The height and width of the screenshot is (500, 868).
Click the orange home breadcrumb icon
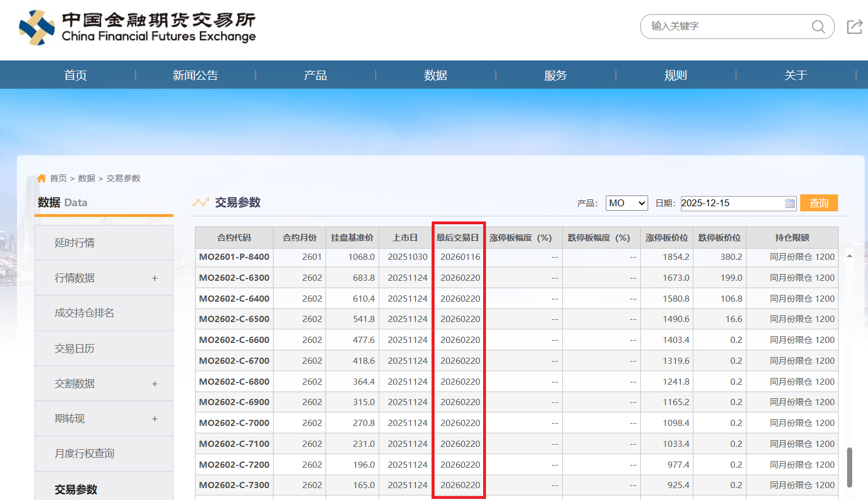(41, 179)
